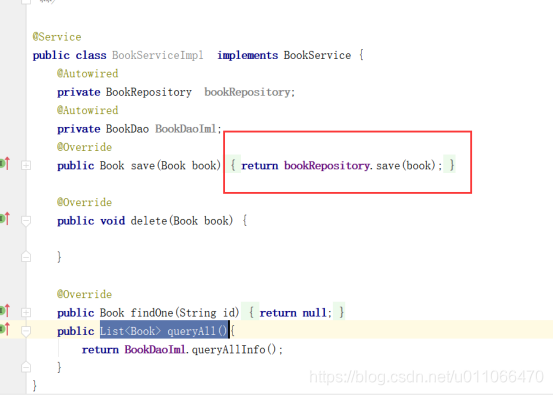Screen dimensions: 553x395
Task: Click the void keyword of the delete method
Action: coord(112,221)
